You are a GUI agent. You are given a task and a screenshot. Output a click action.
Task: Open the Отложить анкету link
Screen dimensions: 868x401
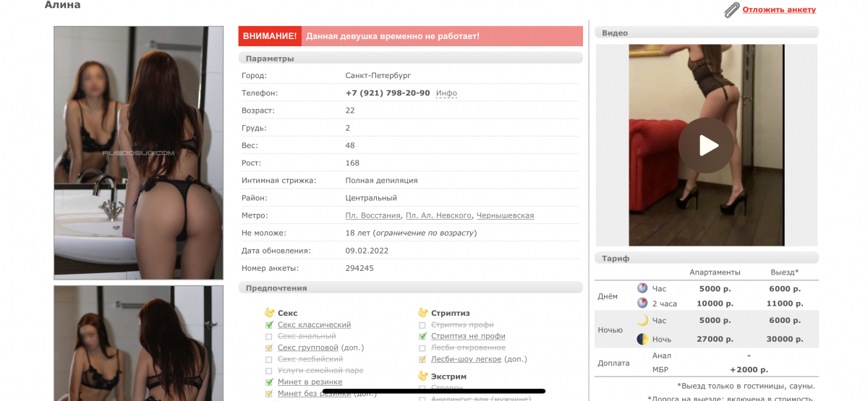coord(778,10)
